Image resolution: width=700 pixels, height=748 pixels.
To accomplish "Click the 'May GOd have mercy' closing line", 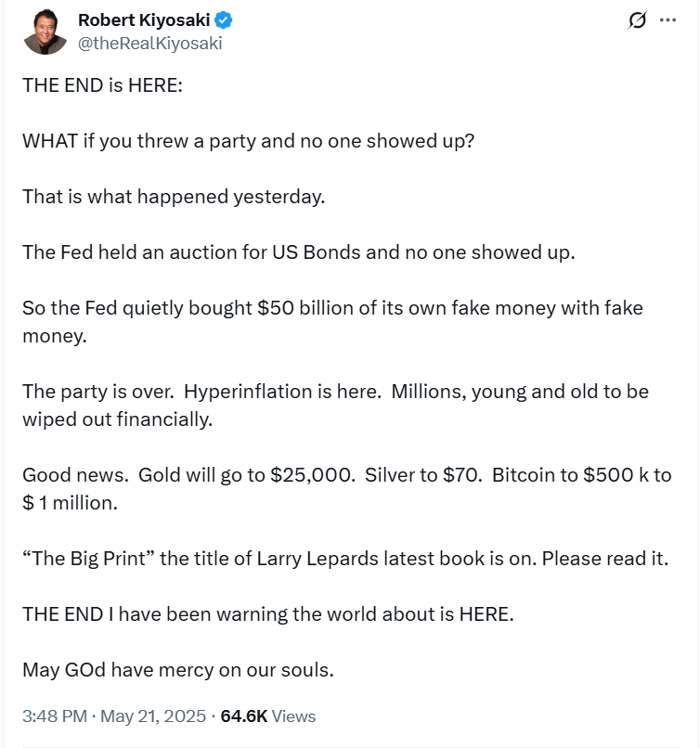I will pyautogui.click(x=178, y=670).
